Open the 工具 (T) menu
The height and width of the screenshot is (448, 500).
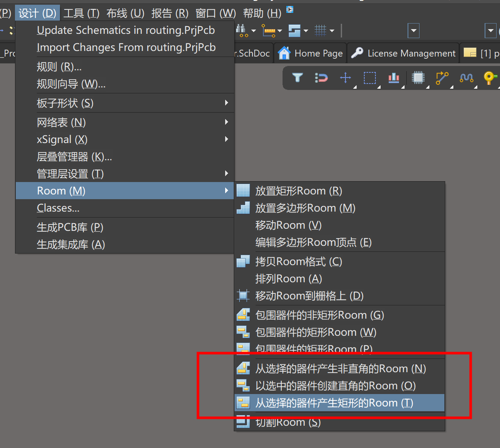81,13
